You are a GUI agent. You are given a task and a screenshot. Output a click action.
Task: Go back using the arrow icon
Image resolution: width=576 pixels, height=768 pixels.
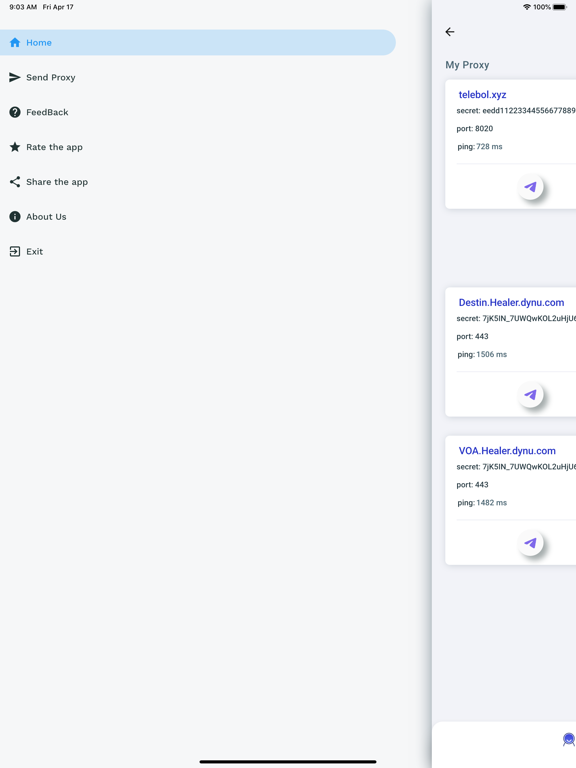coord(450,32)
